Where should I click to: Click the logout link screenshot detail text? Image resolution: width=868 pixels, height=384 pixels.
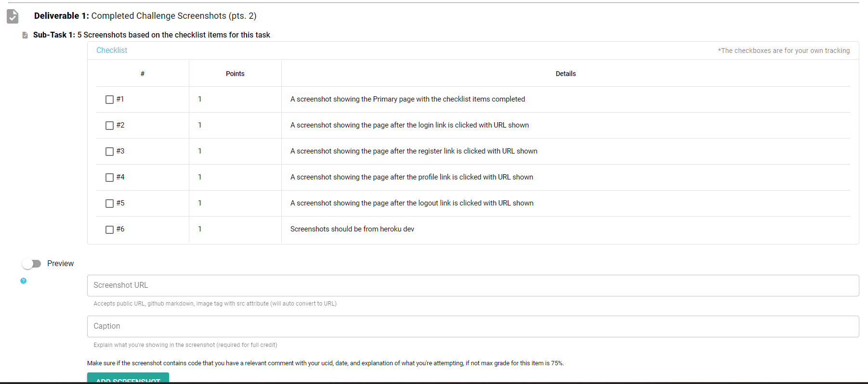412,203
